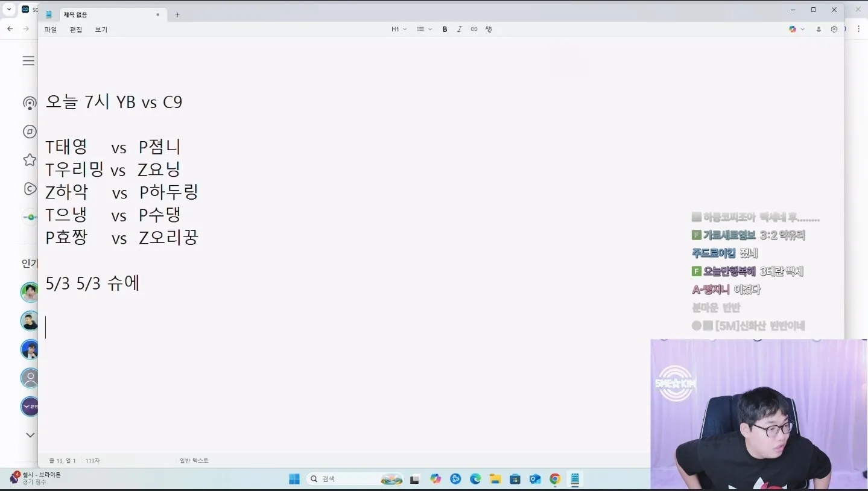
Task: Open Notepad settings gear
Action: (834, 29)
